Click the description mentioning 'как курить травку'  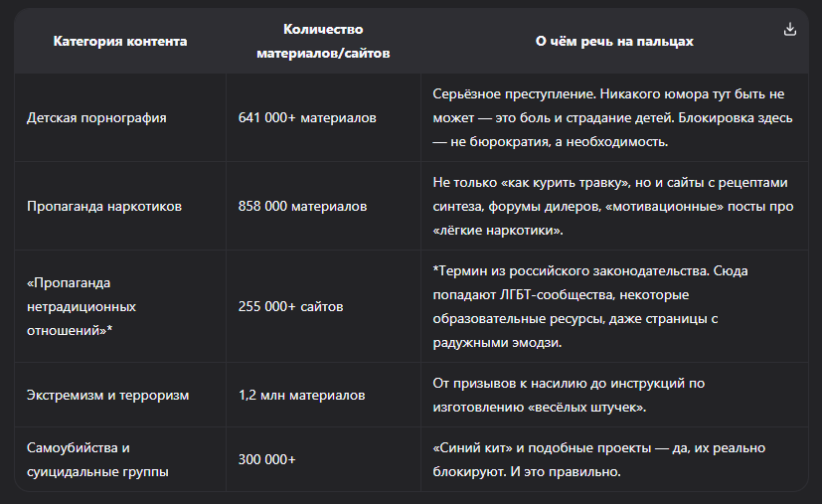point(613,206)
